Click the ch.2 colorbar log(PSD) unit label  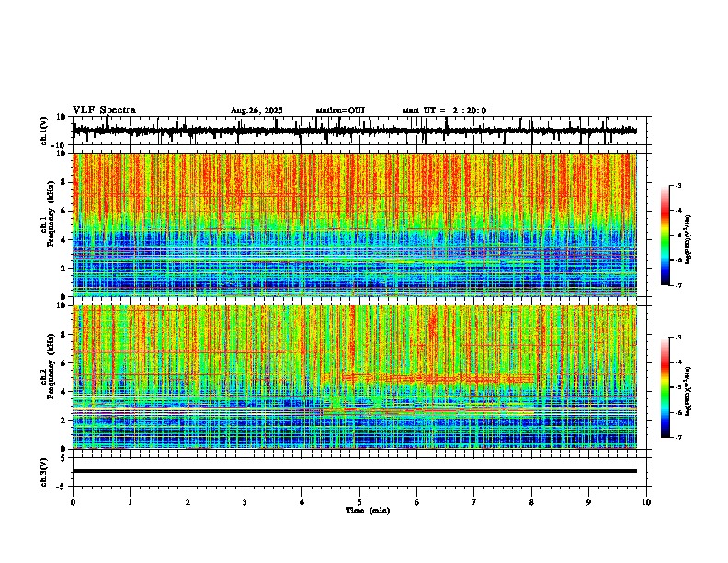point(688,391)
